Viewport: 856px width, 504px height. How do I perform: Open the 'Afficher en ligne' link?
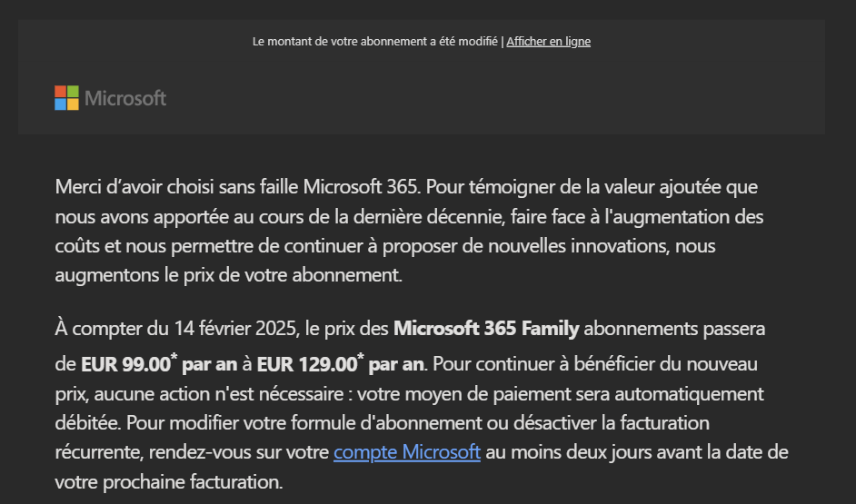click(549, 41)
